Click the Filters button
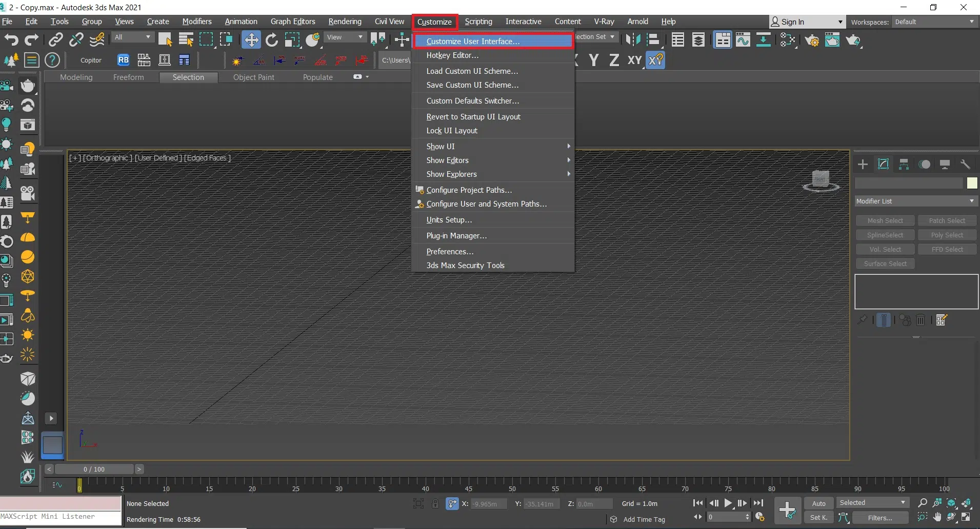Screen dimensions: 980x529 pos(879,518)
